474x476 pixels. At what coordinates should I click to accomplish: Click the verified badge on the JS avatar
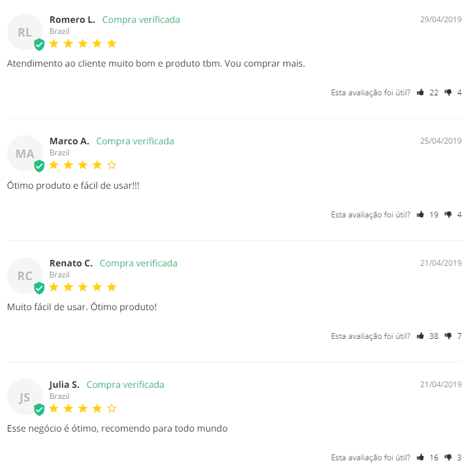(x=39, y=409)
